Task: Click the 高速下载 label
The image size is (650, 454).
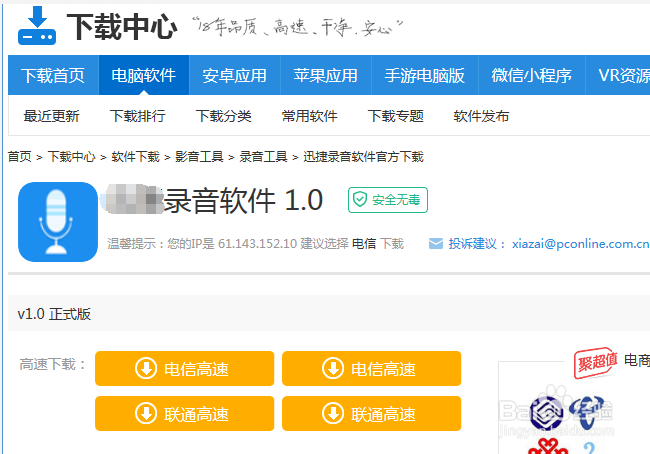Action: coord(53,364)
